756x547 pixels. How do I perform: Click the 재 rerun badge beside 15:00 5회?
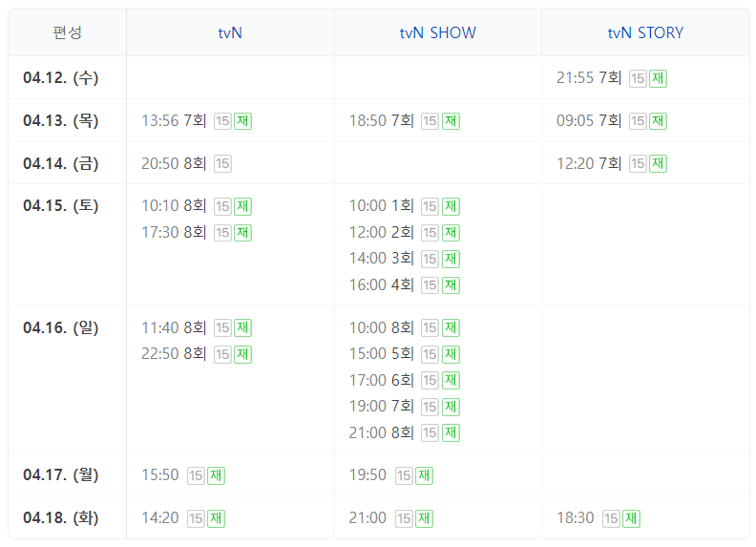[451, 354]
